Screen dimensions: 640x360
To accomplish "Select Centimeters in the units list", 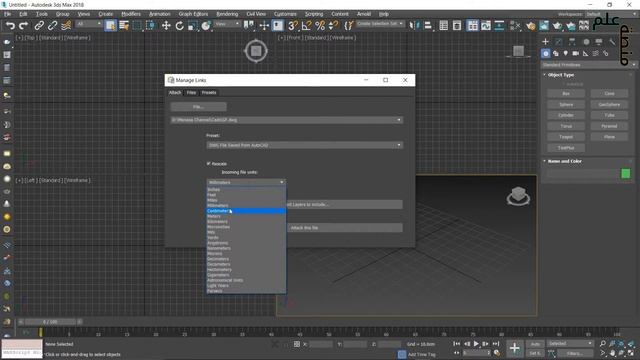I will click(x=246, y=211).
